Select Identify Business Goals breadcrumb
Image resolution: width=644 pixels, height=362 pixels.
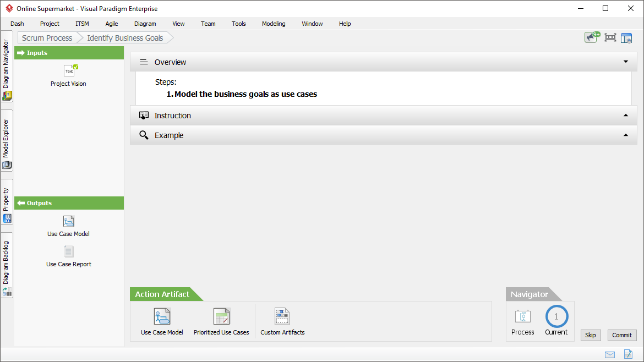[x=125, y=38]
